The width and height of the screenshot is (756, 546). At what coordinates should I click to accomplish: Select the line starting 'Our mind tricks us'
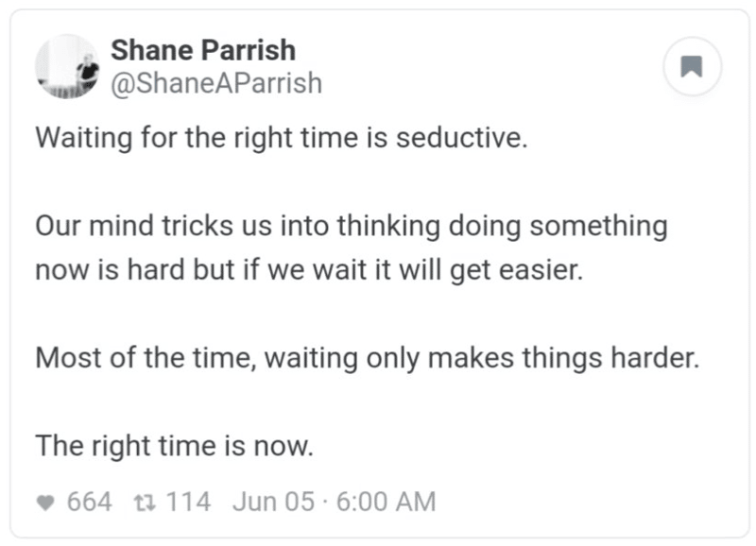pos(352,226)
